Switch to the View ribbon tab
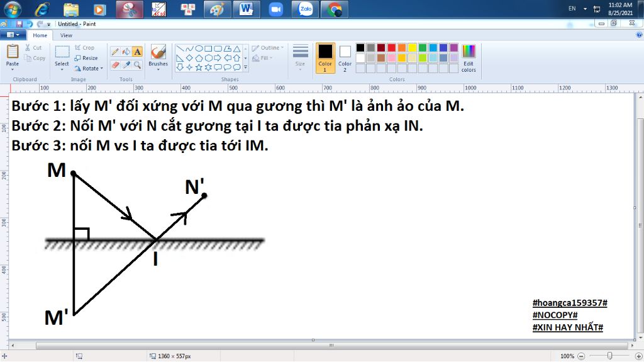The width and height of the screenshot is (644, 362). point(66,35)
